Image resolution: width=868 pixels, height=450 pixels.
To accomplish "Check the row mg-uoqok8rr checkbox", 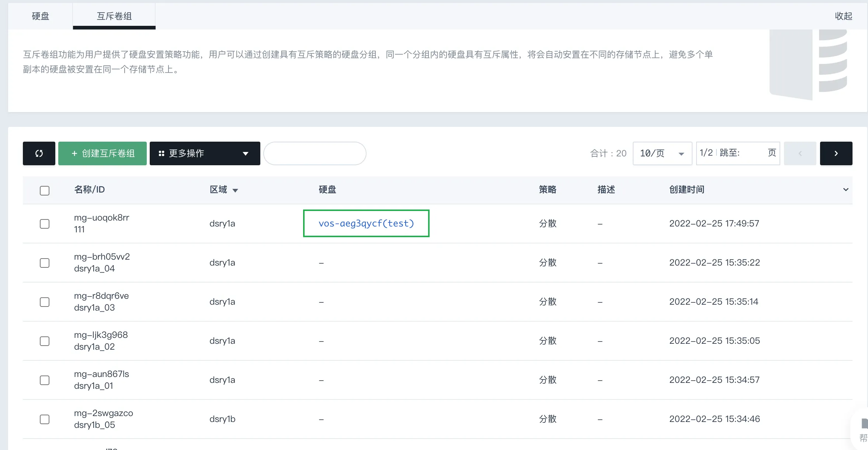I will point(45,224).
